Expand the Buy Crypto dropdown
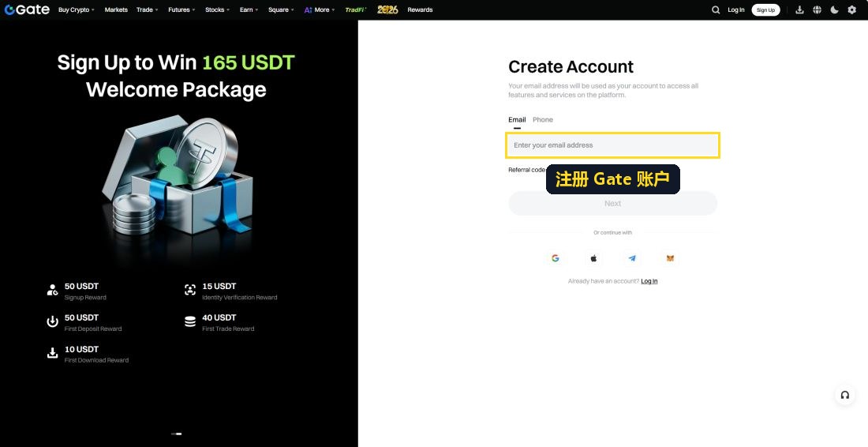The width and height of the screenshot is (868, 447). pyautogui.click(x=77, y=10)
